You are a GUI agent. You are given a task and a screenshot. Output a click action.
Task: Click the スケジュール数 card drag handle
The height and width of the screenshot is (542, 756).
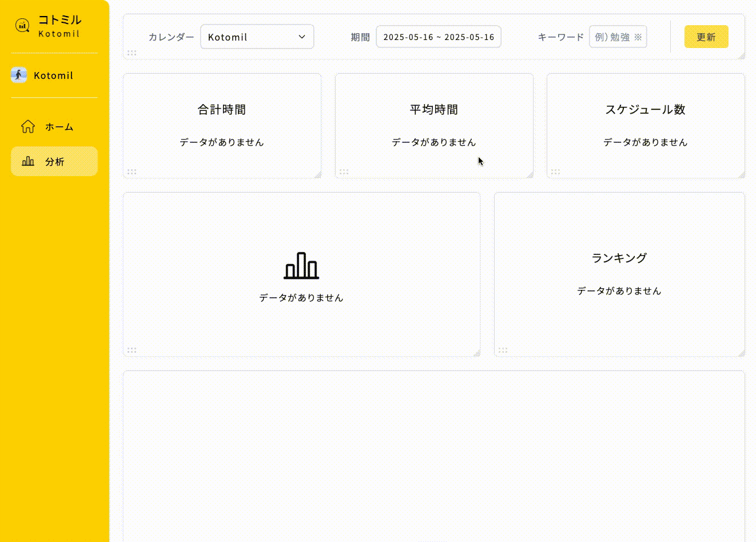click(x=556, y=172)
